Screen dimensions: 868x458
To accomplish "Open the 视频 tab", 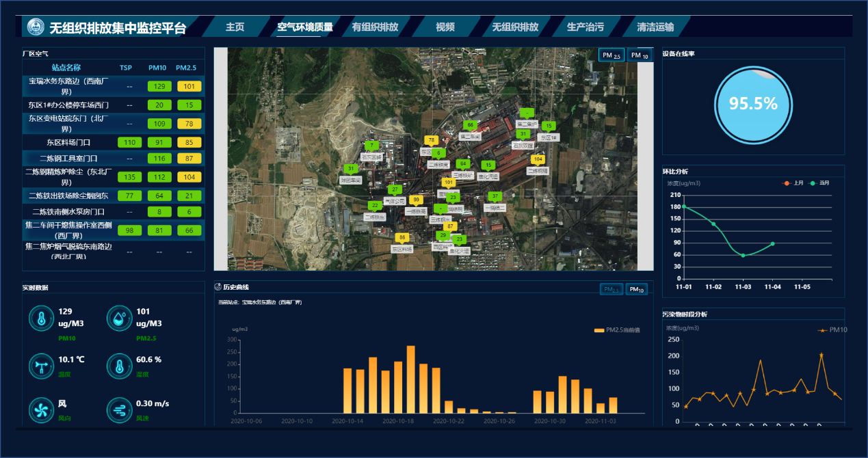I will coord(445,27).
